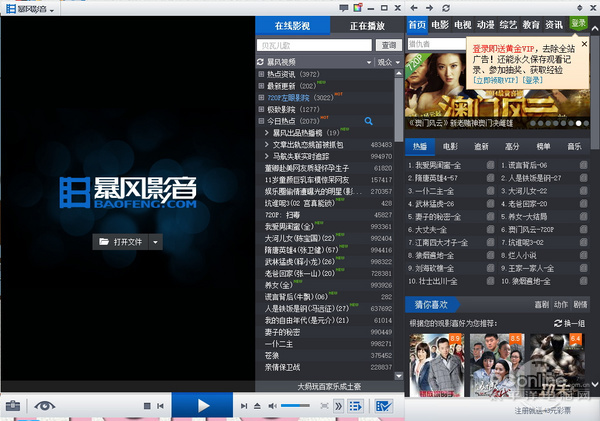Expand the 720P左眼影院 tree node
This screenshot has width=600, height=421.
261,98
